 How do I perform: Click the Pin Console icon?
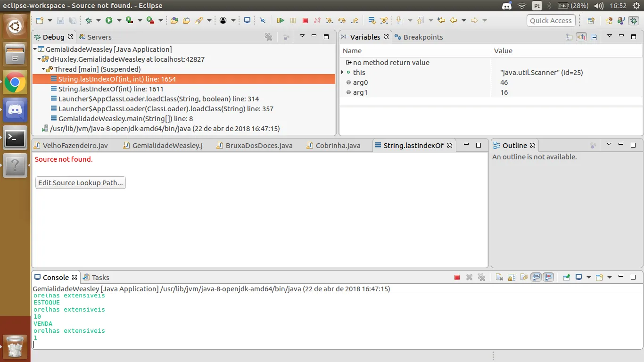tap(567, 277)
